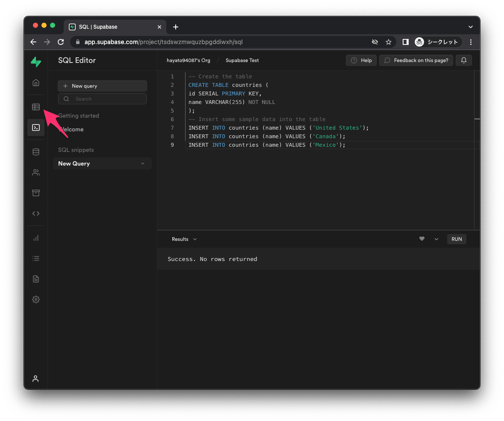
Task: Click the line inserting 'Mexico'
Action: [x=267, y=145]
